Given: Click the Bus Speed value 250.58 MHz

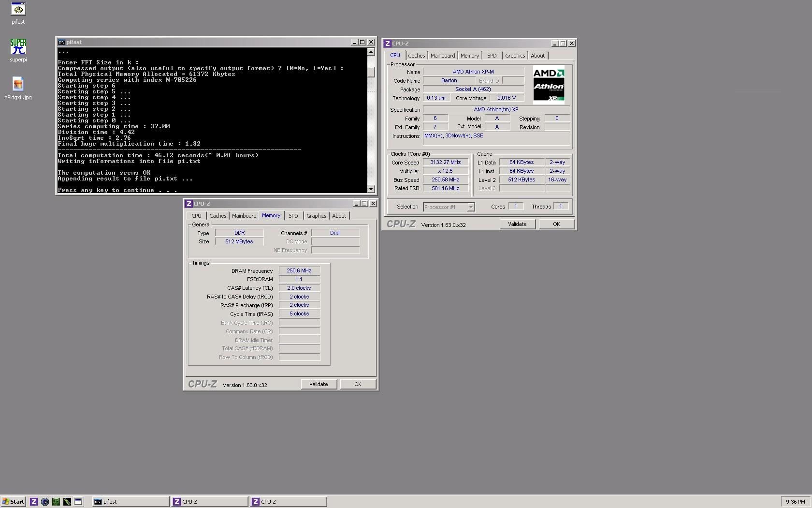Looking at the screenshot, I should 446,180.
